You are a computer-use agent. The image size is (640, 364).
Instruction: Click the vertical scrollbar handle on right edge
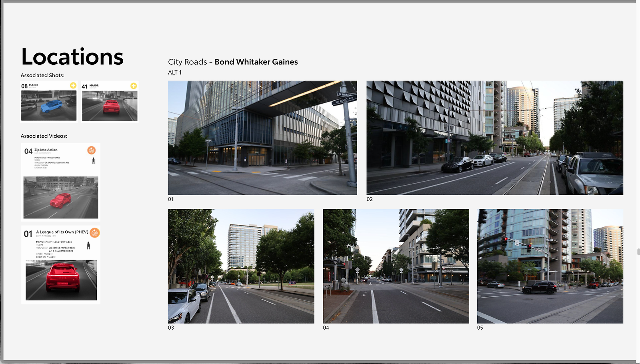tap(638, 252)
